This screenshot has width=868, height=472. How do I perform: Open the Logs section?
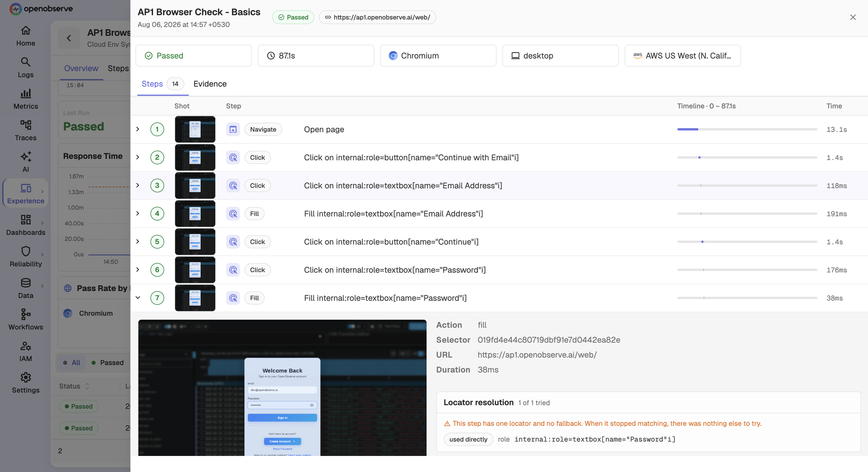(x=26, y=68)
